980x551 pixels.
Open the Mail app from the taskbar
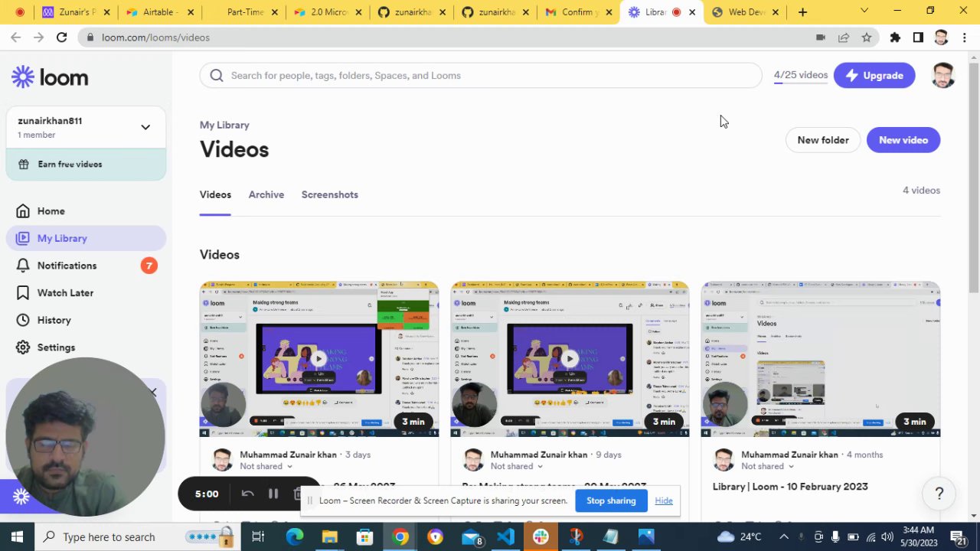tap(472, 536)
